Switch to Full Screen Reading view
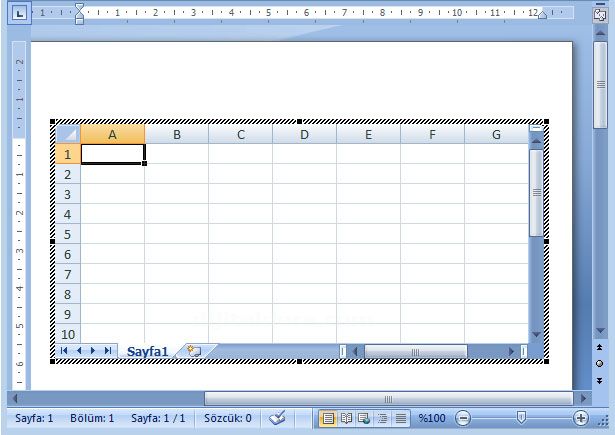The height and width of the screenshot is (435, 615). tap(346, 419)
